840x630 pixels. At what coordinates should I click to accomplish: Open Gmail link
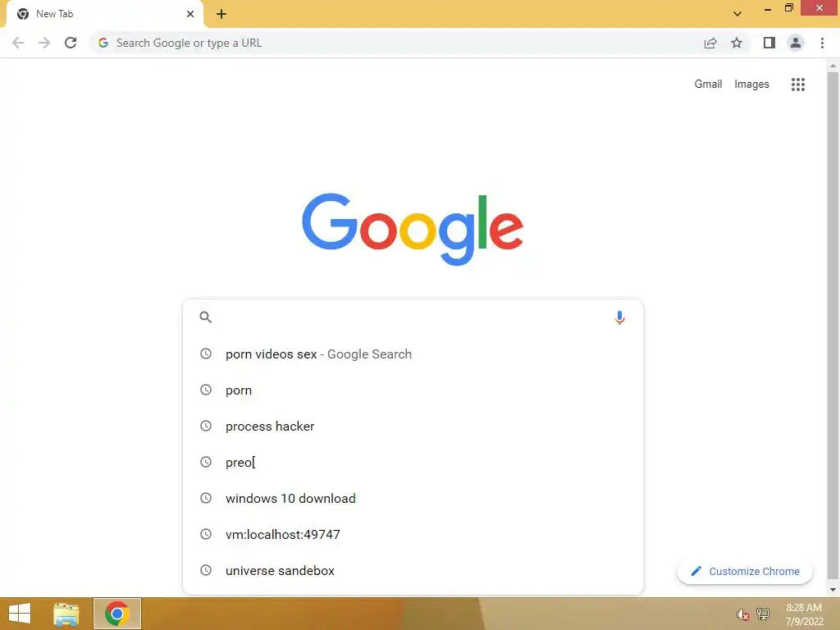[708, 84]
